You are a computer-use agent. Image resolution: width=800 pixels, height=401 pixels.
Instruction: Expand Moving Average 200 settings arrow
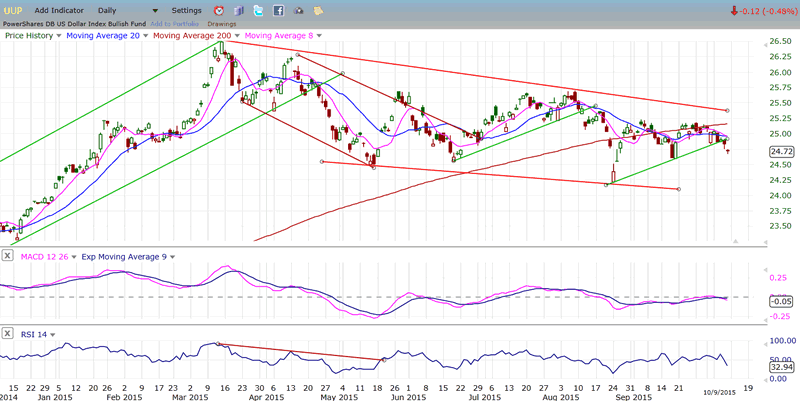click(x=236, y=36)
